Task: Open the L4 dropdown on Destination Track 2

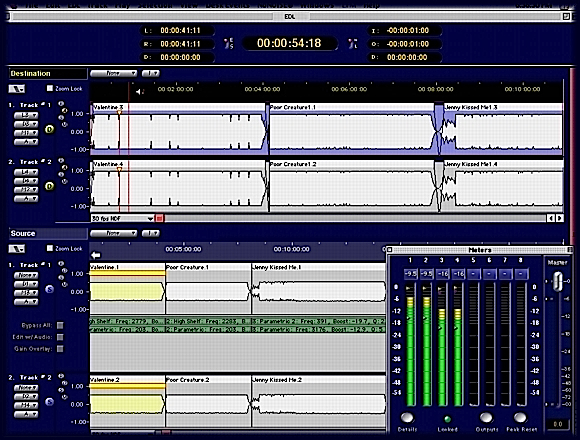Action: (x=26, y=172)
